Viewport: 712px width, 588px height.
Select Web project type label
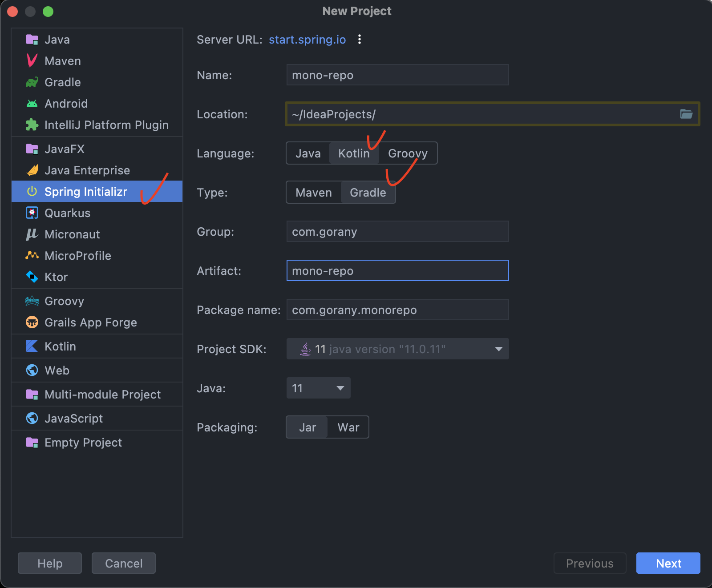click(x=57, y=371)
